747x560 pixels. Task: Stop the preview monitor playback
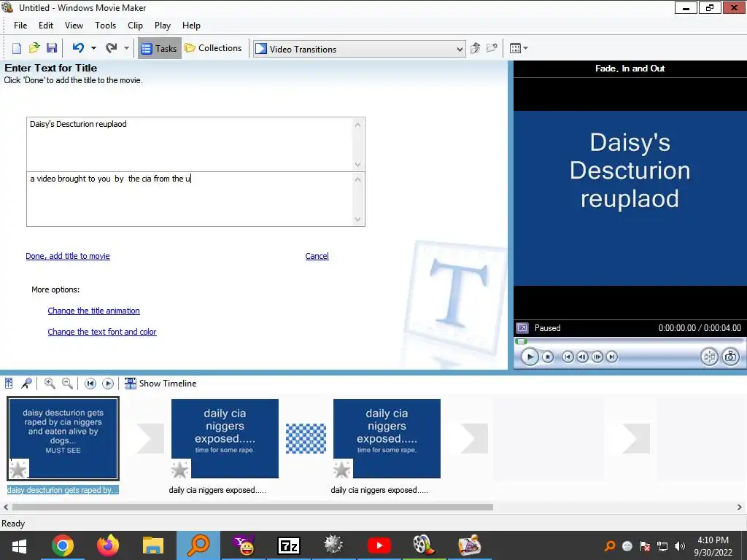[x=548, y=357]
